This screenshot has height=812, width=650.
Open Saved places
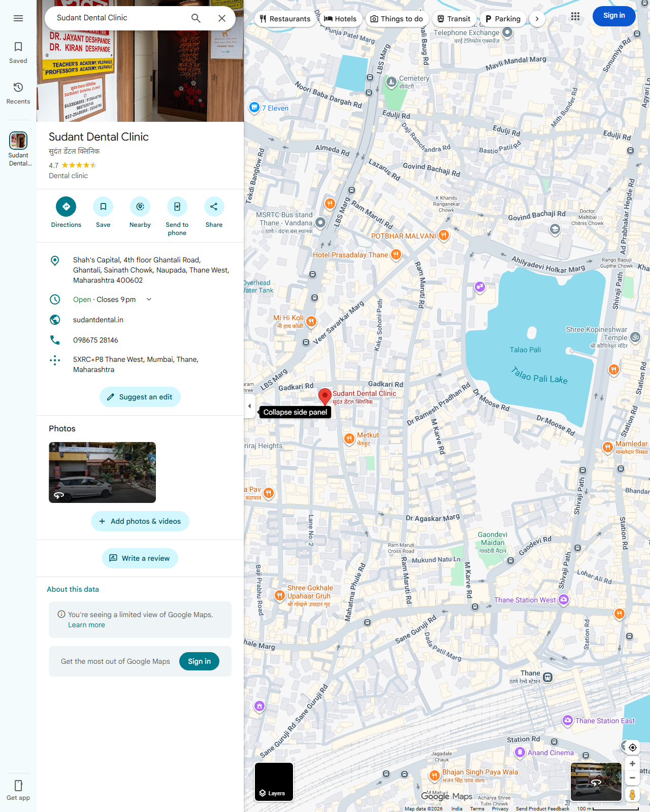18,53
